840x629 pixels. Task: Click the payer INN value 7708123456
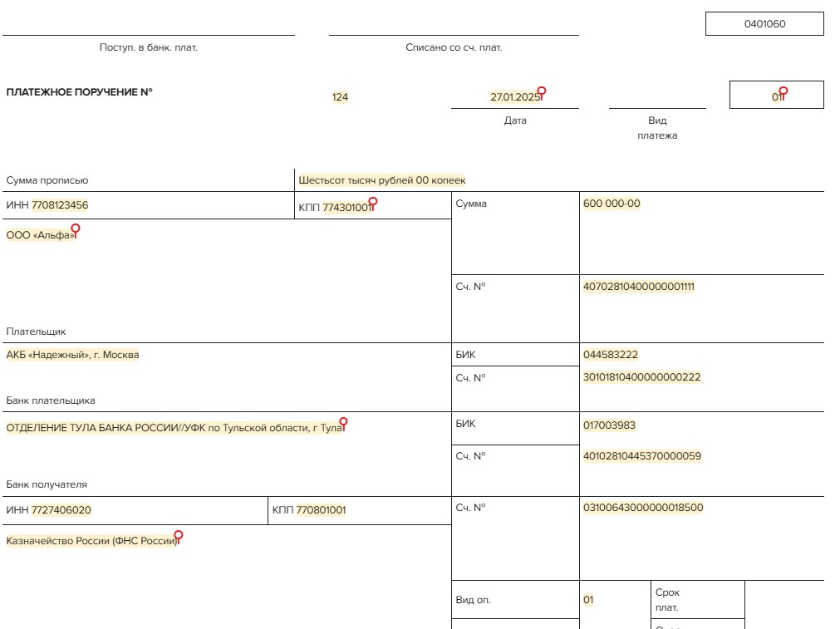(x=60, y=205)
